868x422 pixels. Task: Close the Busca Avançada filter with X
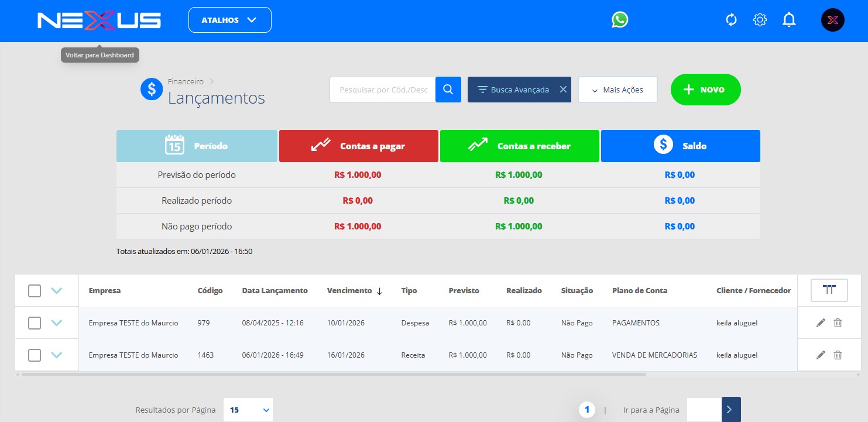tap(563, 90)
